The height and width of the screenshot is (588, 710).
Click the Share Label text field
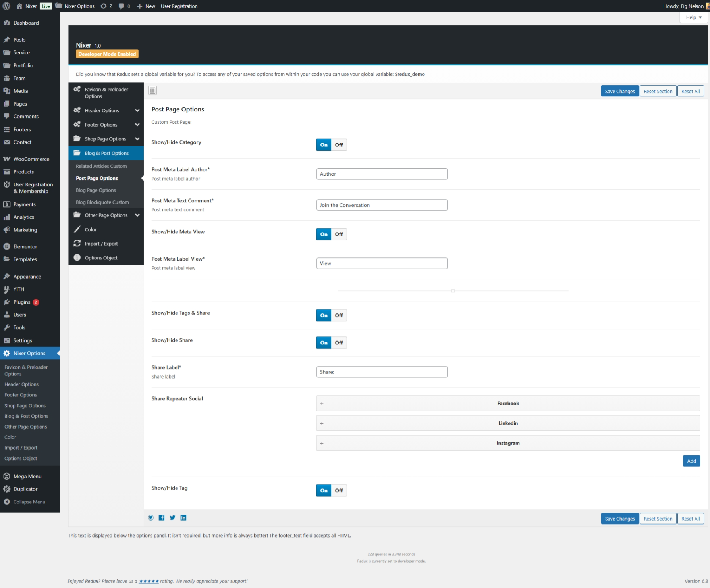pyautogui.click(x=382, y=372)
